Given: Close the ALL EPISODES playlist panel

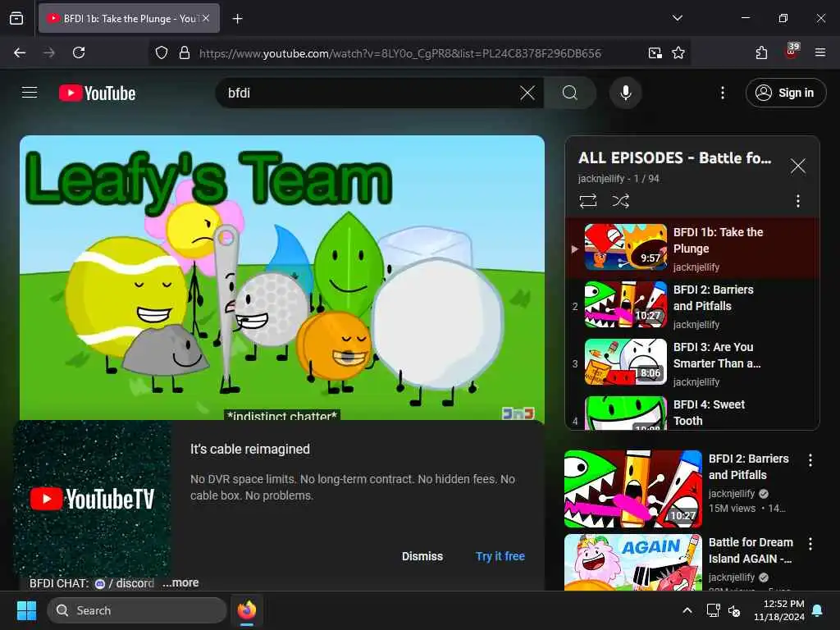Looking at the screenshot, I should coord(797,166).
